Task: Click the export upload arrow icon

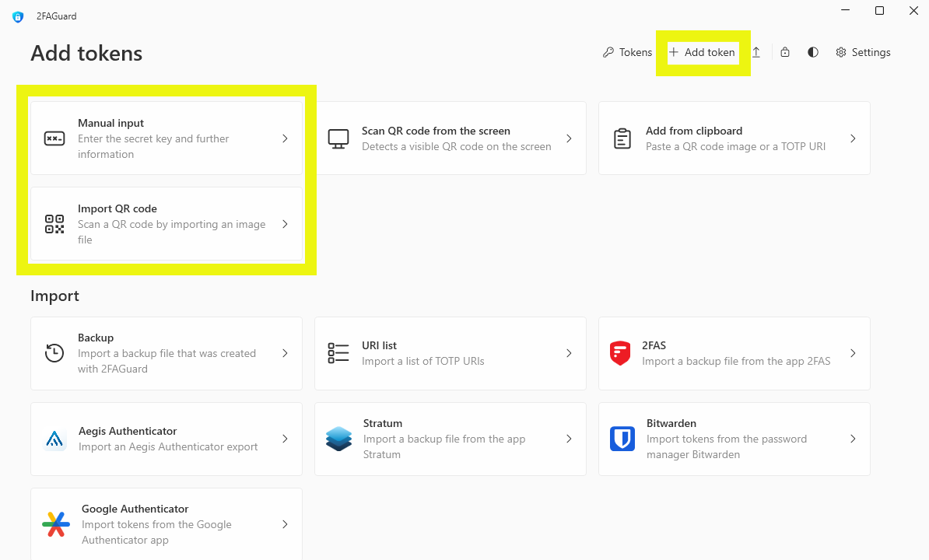Action: [x=755, y=52]
